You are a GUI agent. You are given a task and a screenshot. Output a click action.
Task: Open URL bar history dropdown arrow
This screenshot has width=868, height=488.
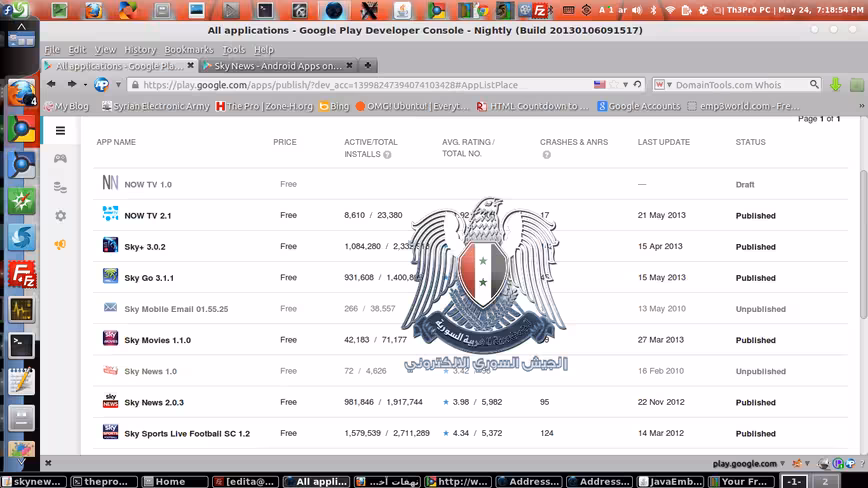click(x=626, y=85)
